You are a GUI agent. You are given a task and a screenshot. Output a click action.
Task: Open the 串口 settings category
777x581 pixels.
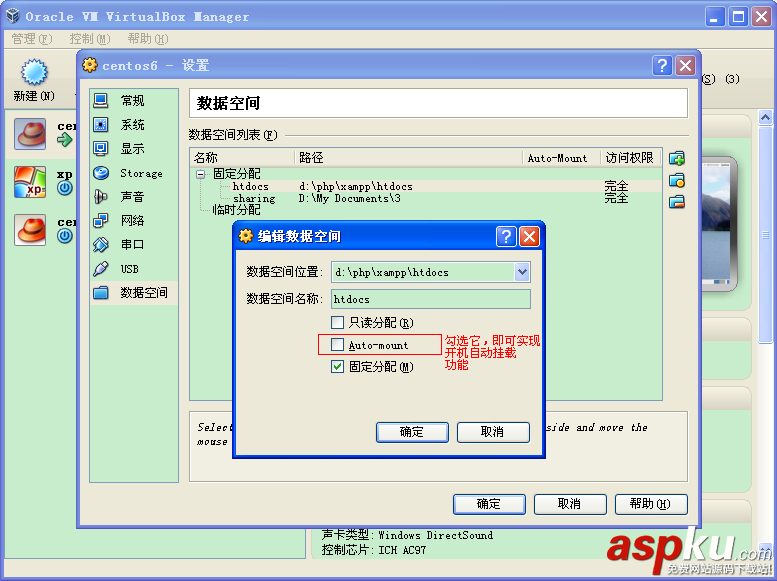pos(134,244)
